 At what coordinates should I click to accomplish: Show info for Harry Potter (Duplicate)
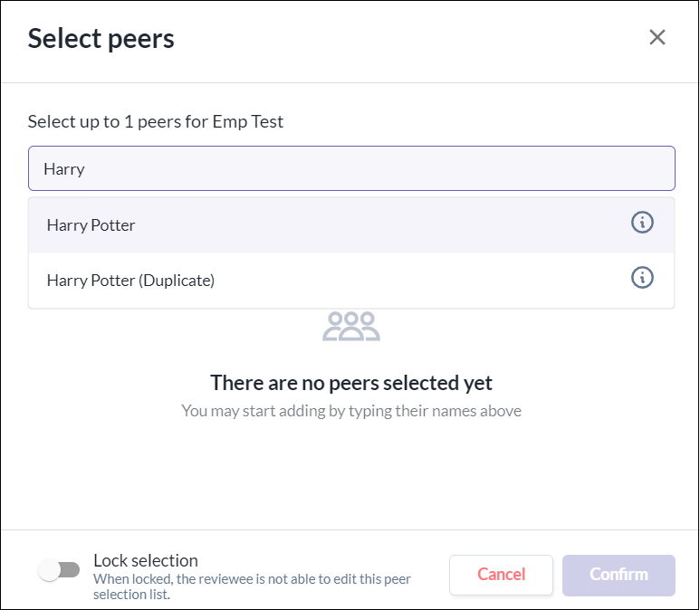(642, 278)
